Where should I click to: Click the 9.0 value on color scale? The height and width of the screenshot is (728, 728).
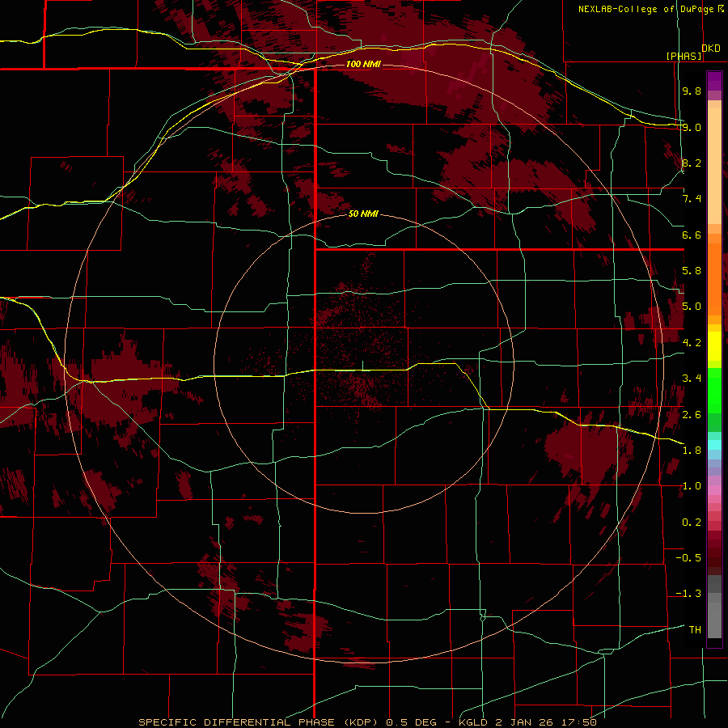tap(692, 127)
